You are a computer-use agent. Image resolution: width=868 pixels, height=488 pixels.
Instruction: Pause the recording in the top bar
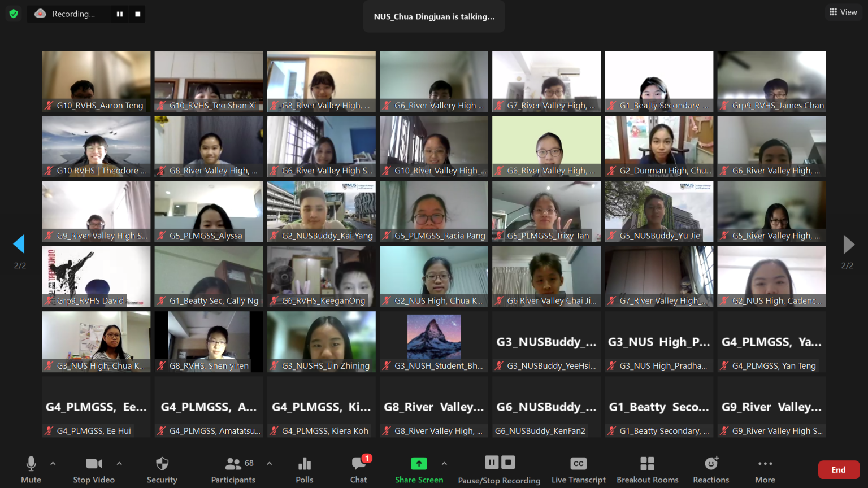tap(120, 14)
